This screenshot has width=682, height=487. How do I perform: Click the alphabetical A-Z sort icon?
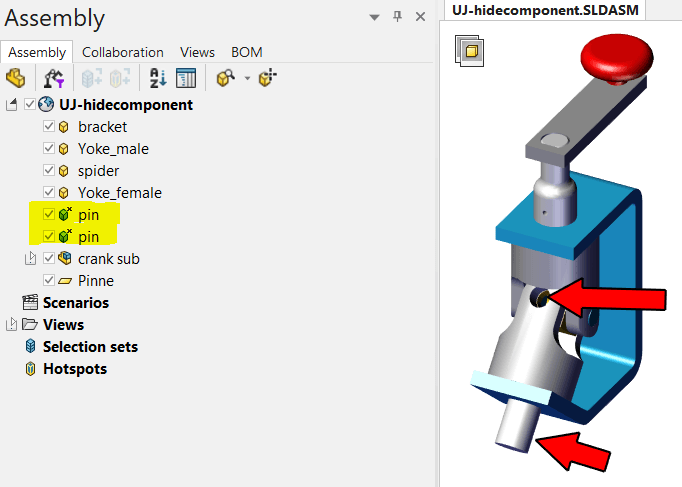(158, 78)
